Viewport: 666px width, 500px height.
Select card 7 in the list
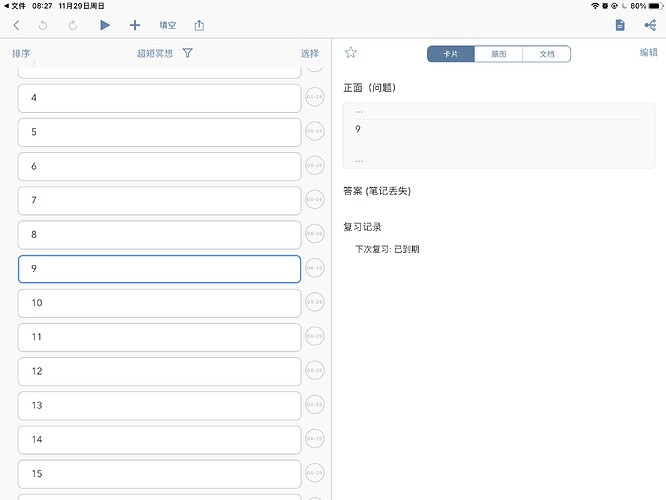[159, 201]
